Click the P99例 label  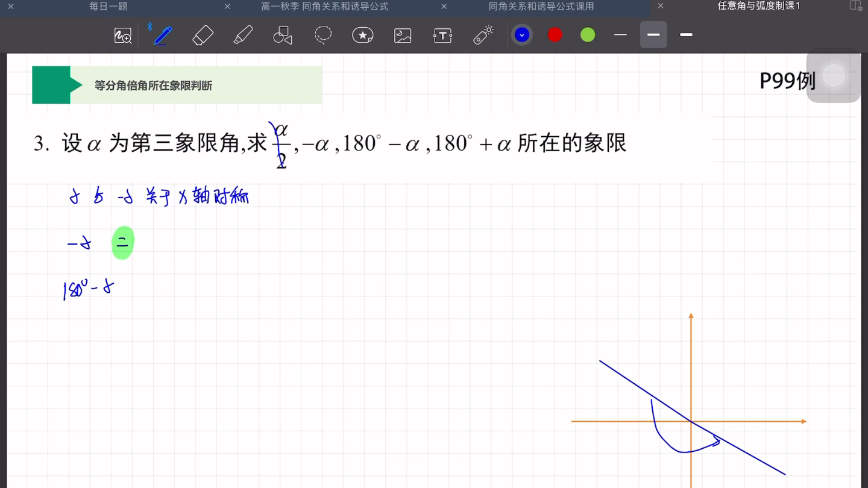pyautogui.click(x=787, y=81)
